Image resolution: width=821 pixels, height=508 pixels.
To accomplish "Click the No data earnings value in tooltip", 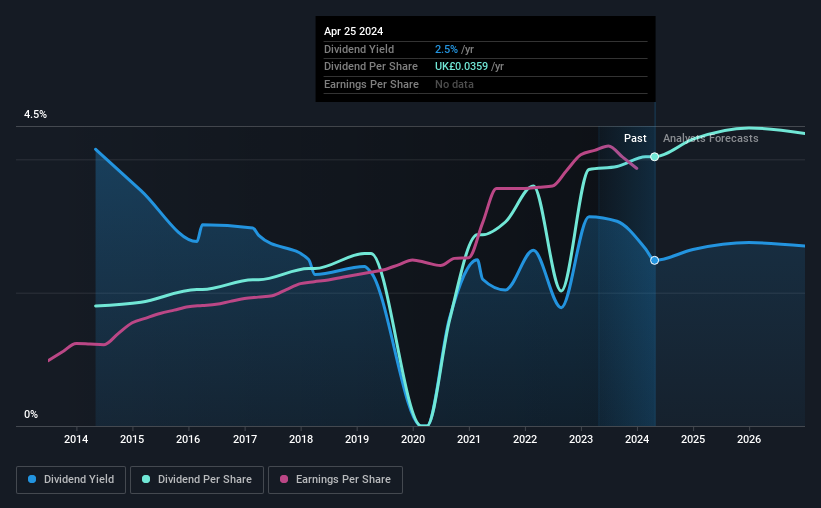I will [x=454, y=84].
